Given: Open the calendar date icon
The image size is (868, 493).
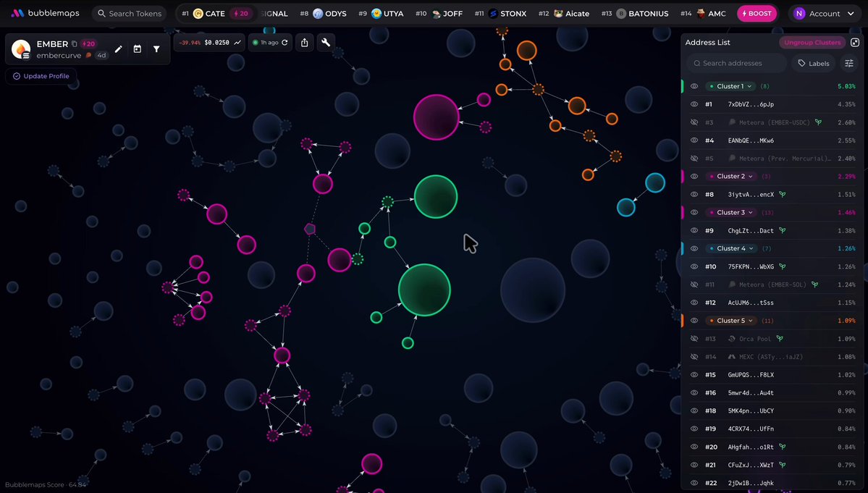Looking at the screenshot, I should click(138, 49).
